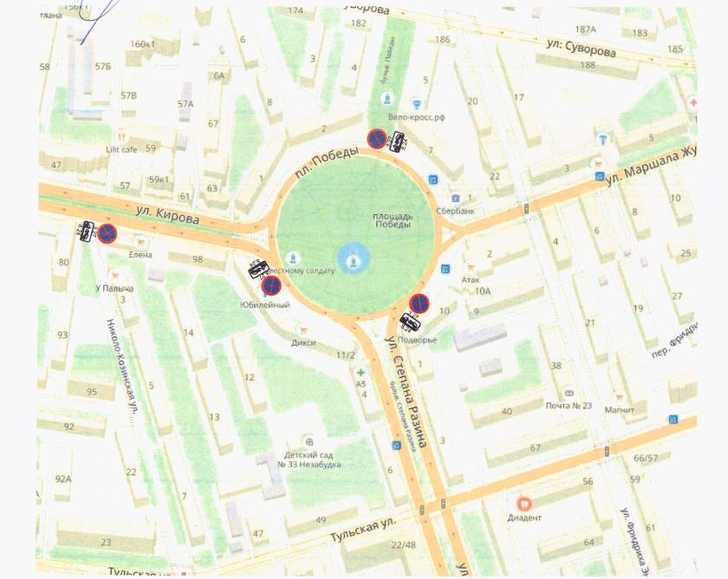Click the Атак shop cart icon
Image resolution: width=728 pixels, height=579 pixels.
pyautogui.click(x=471, y=268)
